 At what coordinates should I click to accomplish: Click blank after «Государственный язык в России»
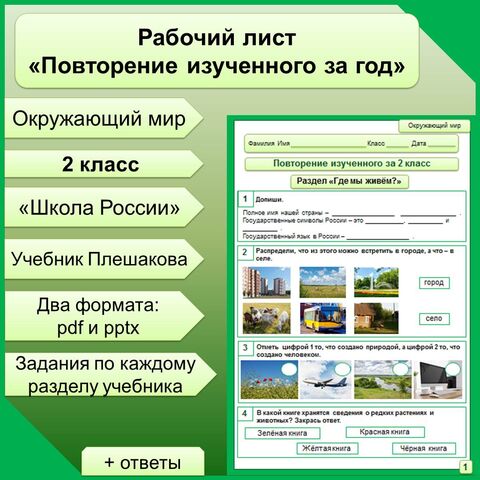(378, 238)
